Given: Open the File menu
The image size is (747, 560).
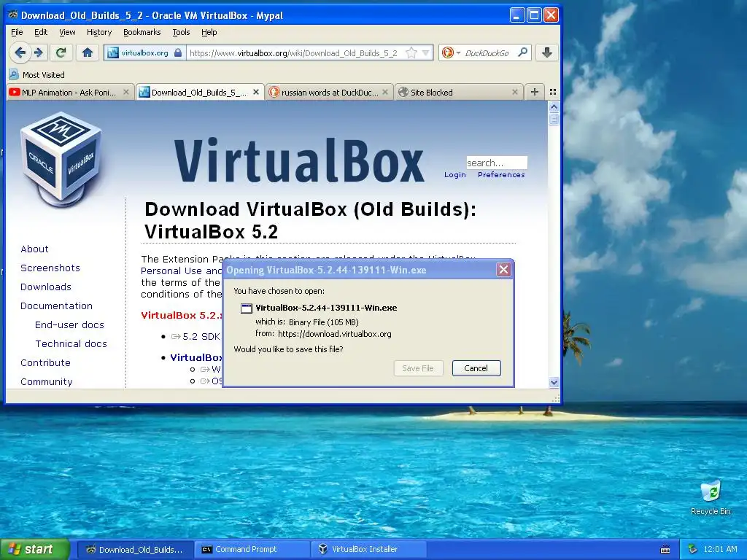Looking at the screenshot, I should (17, 32).
